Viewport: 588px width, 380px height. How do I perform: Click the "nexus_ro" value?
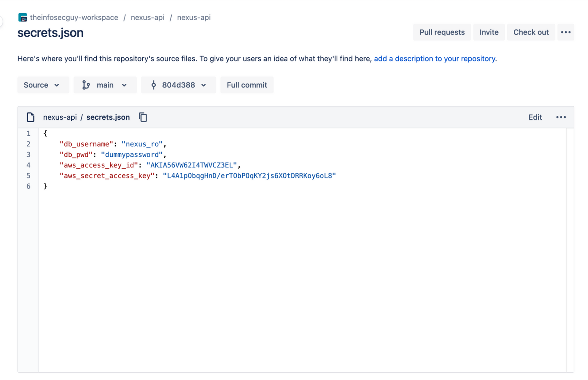tap(142, 144)
